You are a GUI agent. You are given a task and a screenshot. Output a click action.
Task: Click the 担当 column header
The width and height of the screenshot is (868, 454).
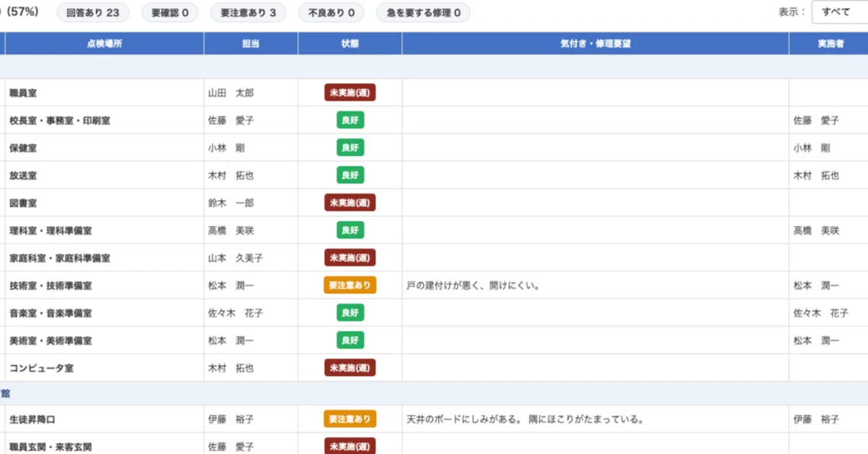point(251,43)
